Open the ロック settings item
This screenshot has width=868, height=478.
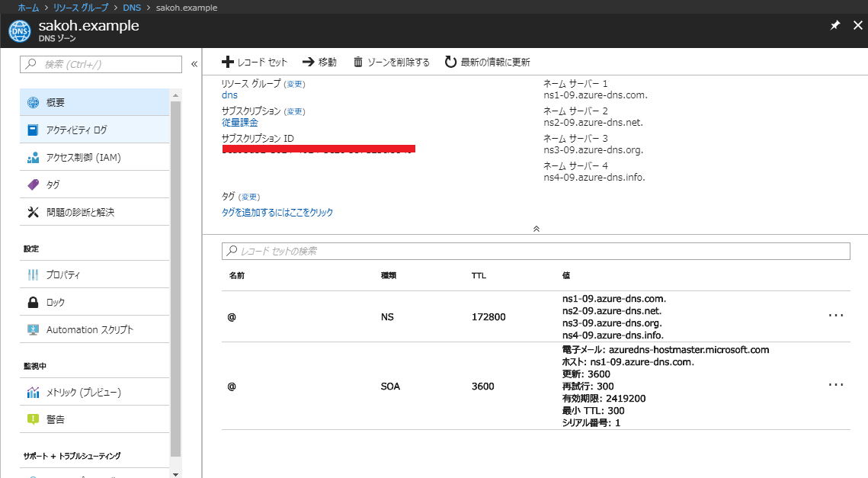[94, 302]
